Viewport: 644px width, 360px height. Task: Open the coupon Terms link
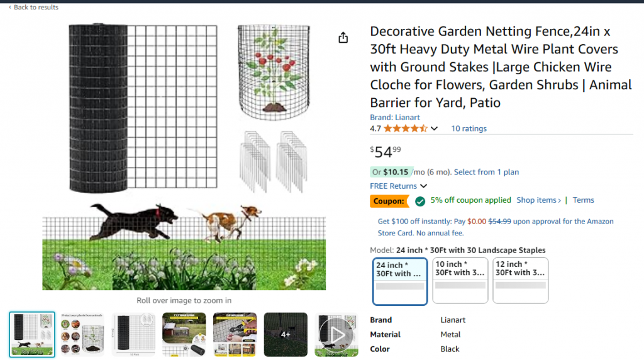583,200
